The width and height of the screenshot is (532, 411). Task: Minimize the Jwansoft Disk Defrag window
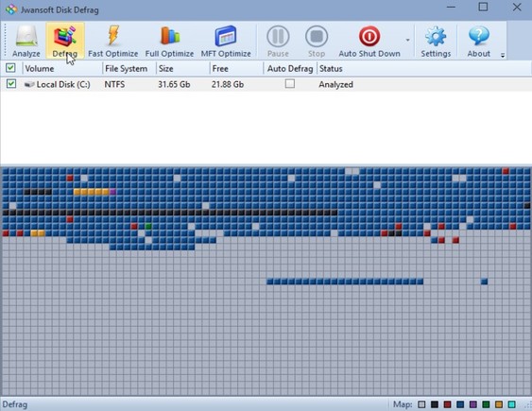pyautogui.click(x=451, y=8)
